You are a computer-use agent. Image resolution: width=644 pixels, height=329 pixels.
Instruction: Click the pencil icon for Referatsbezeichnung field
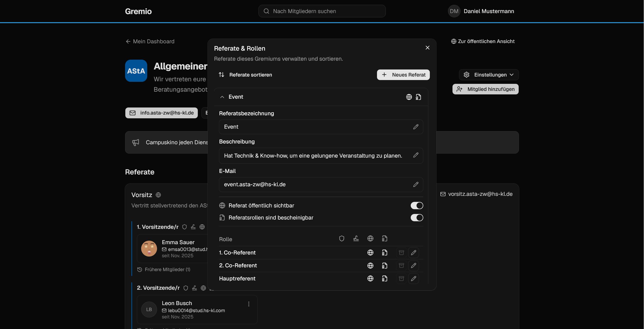416,127
